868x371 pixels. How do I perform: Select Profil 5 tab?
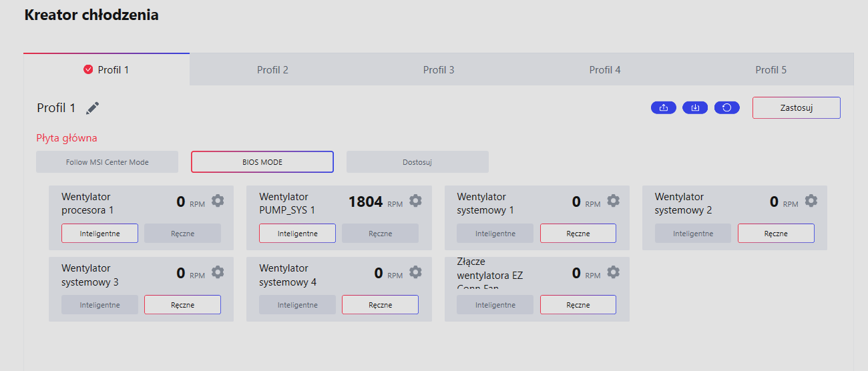pyautogui.click(x=771, y=70)
